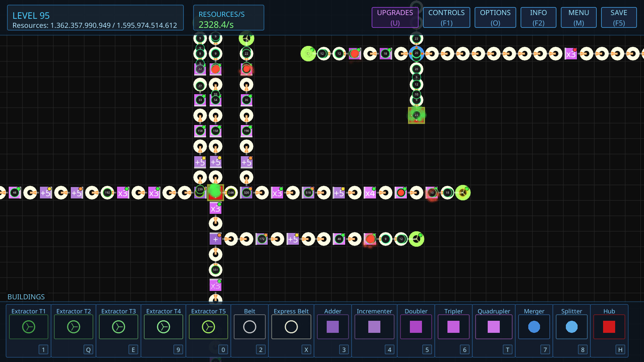Screen dimensions: 644x362
Task: Select the Extractor T3 building icon
Action: point(118,327)
